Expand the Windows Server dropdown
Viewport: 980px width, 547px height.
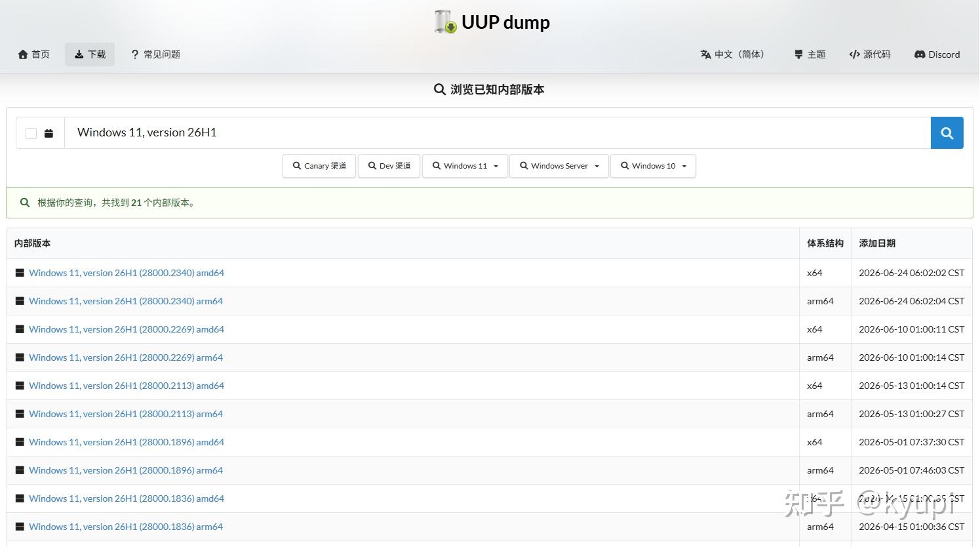(559, 166)
